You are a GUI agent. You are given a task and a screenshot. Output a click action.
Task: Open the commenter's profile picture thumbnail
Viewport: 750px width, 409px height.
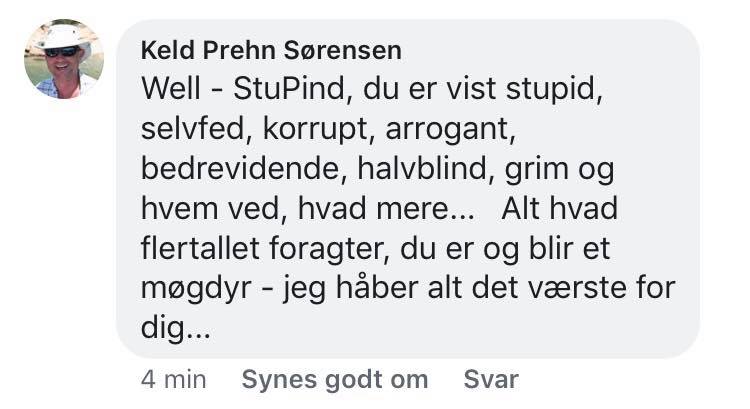pyautogui.click(x=63, y=59)
